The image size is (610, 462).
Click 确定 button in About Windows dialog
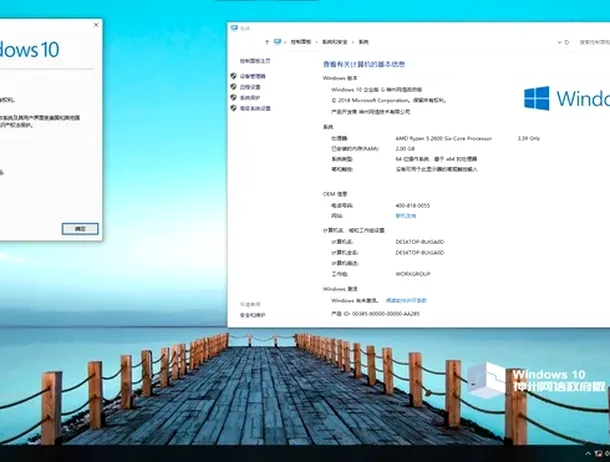[80, 229]
